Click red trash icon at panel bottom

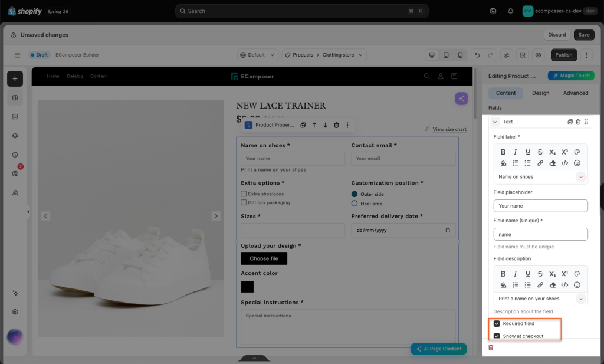click(x=491, y=347)
